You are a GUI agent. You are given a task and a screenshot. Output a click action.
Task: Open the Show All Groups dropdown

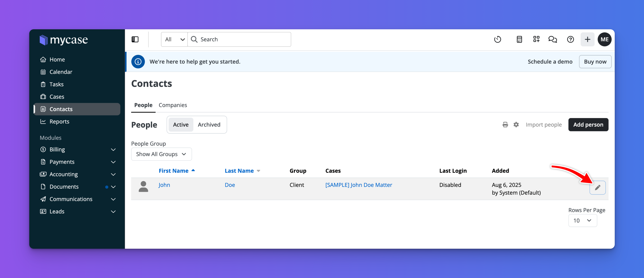pos(161,154)
